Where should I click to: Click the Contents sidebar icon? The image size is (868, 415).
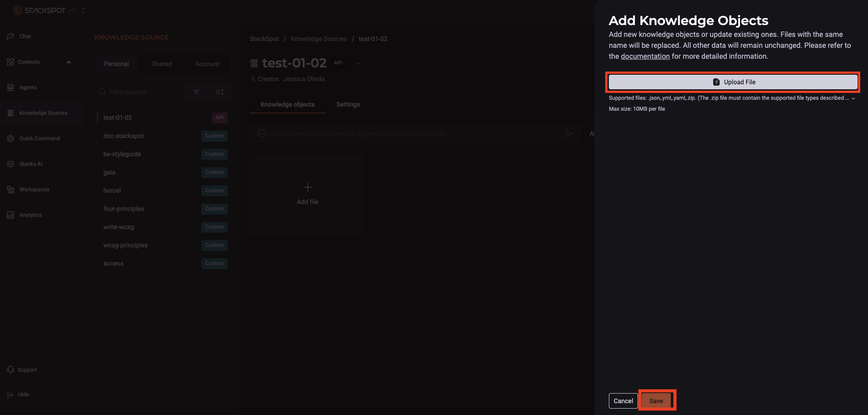(10, 62)
